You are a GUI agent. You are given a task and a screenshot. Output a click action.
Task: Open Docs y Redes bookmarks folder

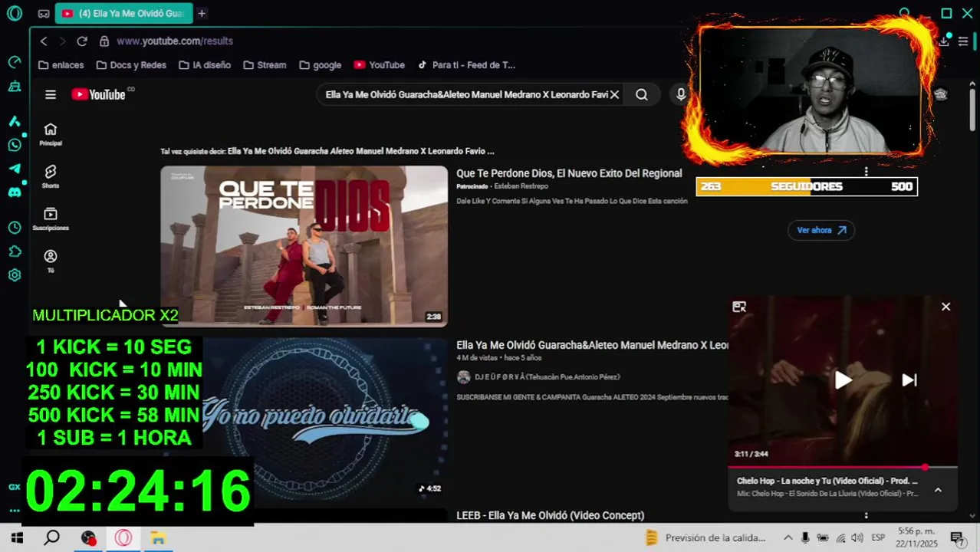click(131, 65)
